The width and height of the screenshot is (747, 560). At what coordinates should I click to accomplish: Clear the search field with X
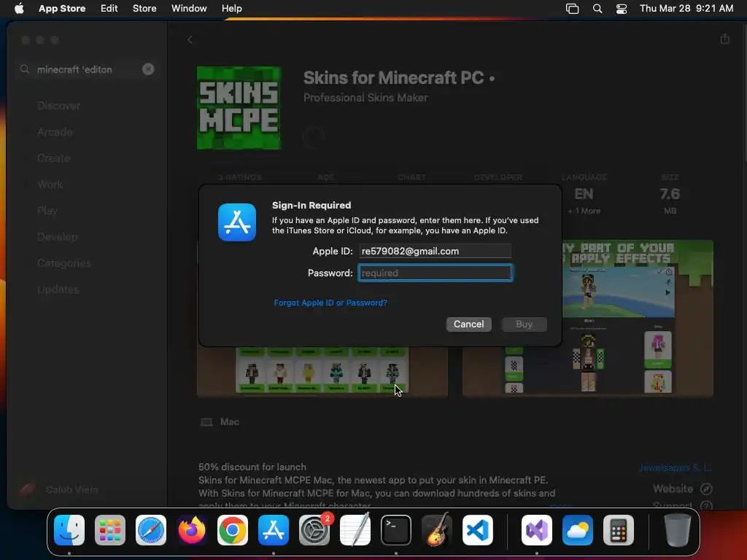pos(148,69)
